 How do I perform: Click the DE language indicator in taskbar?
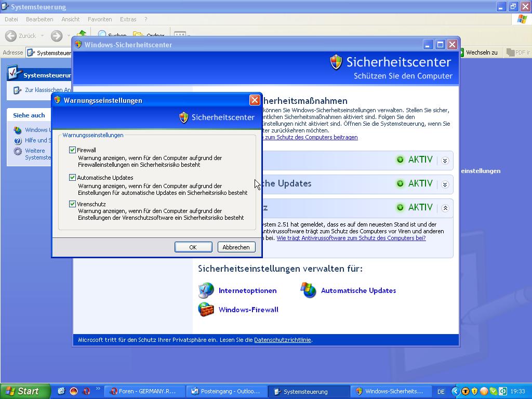441,392
